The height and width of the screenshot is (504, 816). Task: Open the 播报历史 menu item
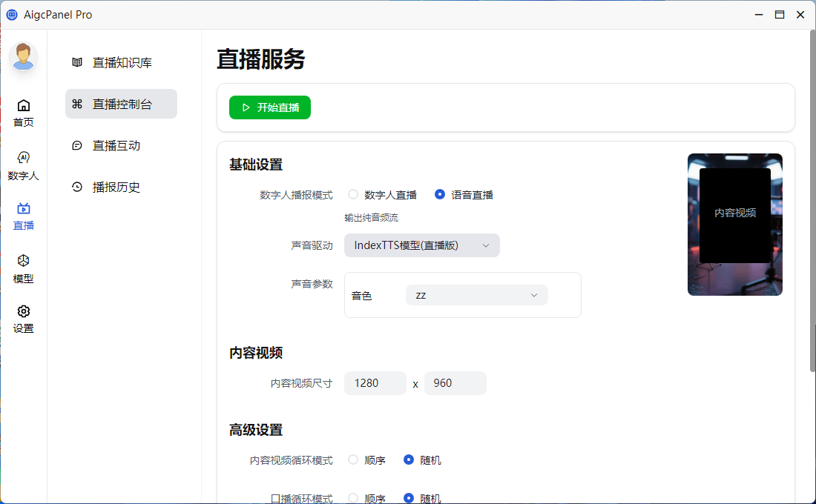click(121, 188)
